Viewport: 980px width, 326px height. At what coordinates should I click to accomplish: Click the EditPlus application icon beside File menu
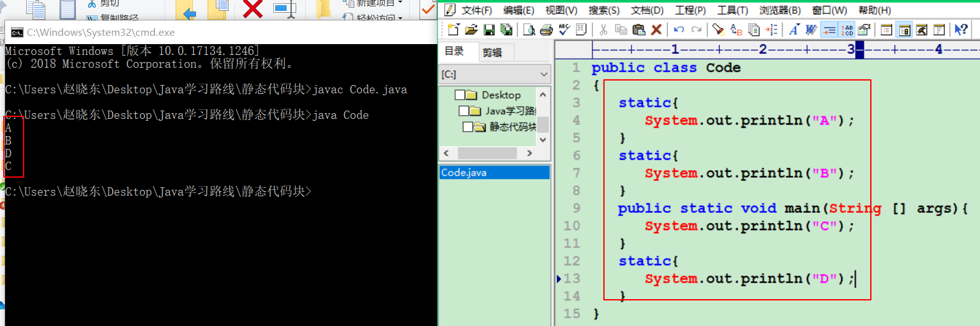[x=450, y=10]
